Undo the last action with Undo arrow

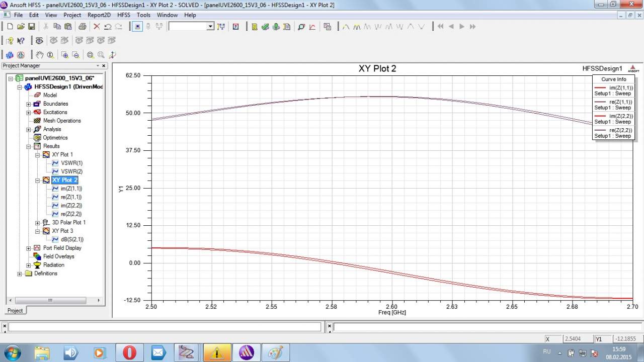click(108, 27)
